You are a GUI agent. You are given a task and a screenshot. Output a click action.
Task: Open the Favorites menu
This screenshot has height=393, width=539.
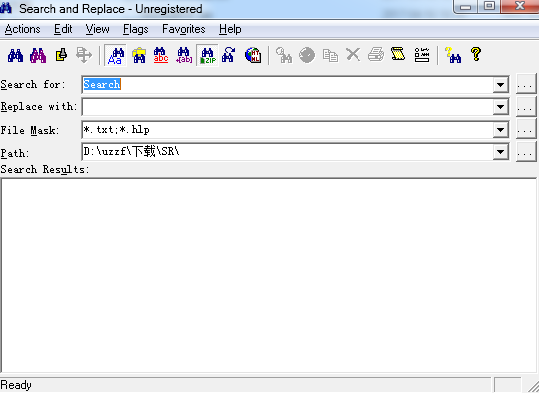click(x=184, y=29)
